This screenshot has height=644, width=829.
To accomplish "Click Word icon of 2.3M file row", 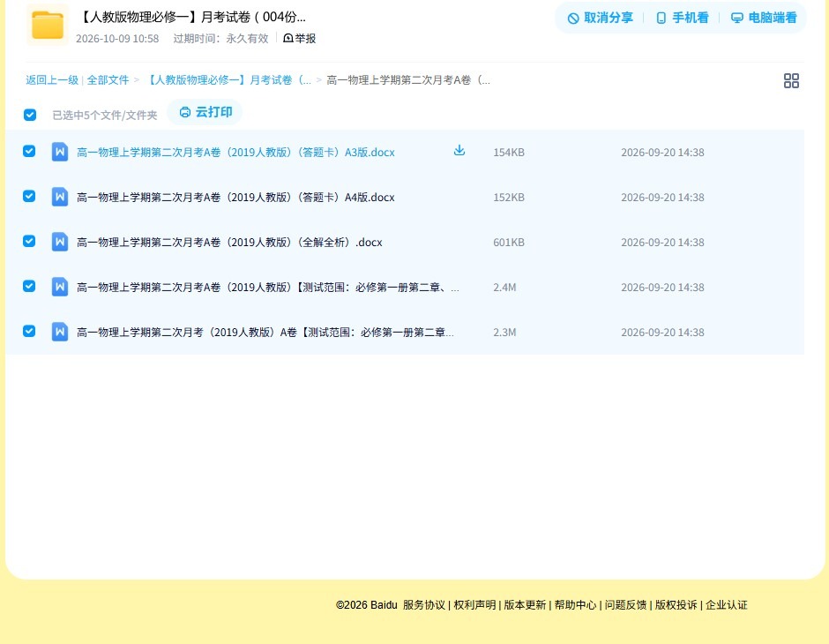I will click(60, 332).
